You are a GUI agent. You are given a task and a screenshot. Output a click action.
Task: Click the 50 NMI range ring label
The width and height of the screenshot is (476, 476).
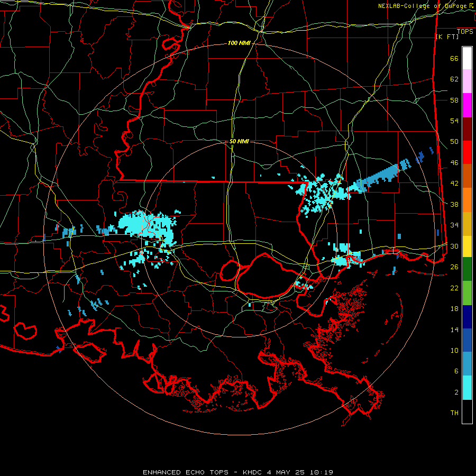(239, 141)
